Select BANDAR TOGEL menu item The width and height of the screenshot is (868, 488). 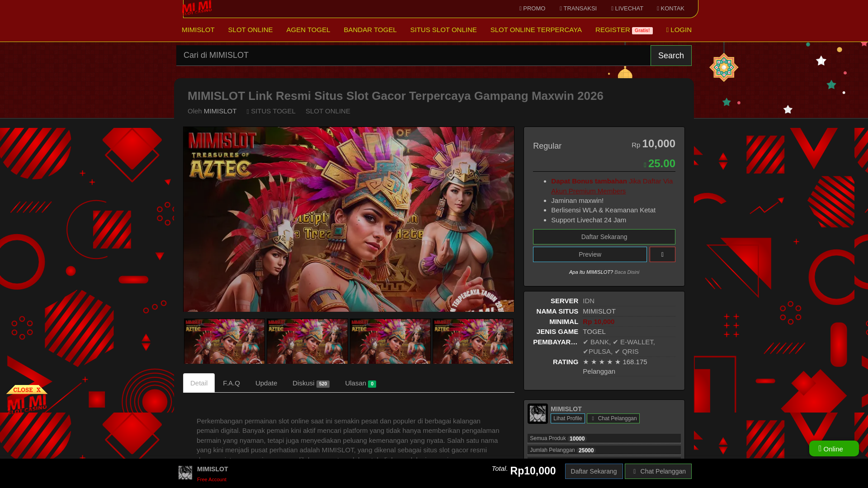pos(370,30)
